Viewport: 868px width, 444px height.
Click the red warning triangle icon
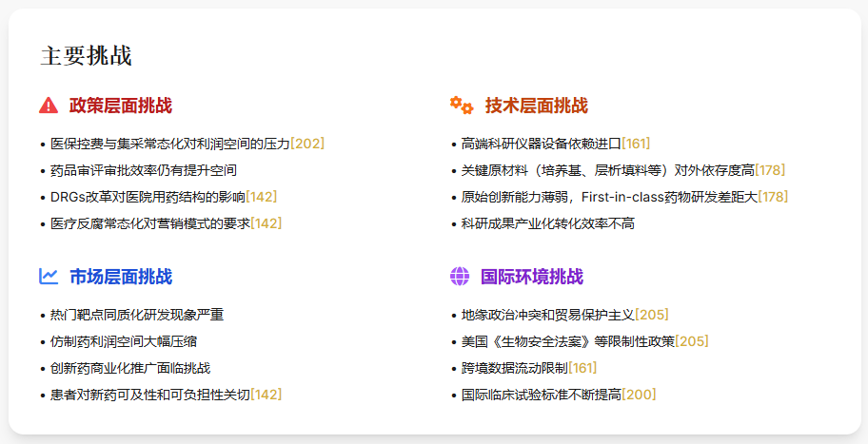coord(49,105)
